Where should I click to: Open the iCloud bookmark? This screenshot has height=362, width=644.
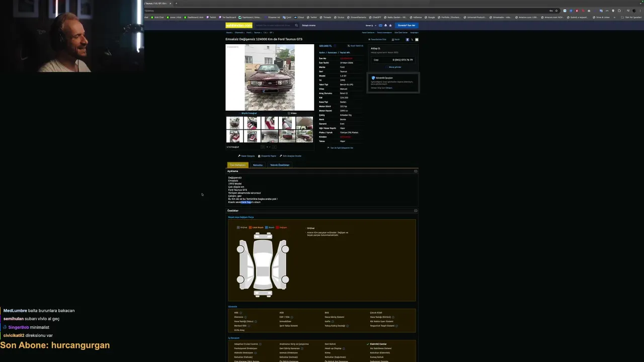299,17
